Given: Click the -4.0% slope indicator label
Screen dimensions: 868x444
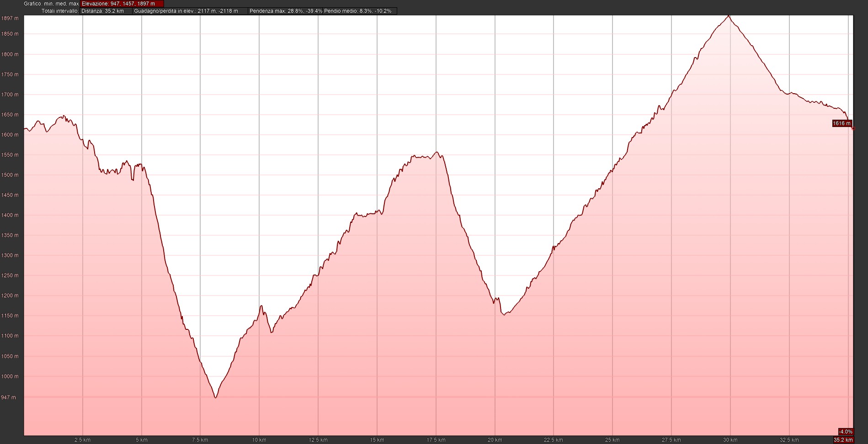Looking at the screenshot, I should click(x=845, y=432).
